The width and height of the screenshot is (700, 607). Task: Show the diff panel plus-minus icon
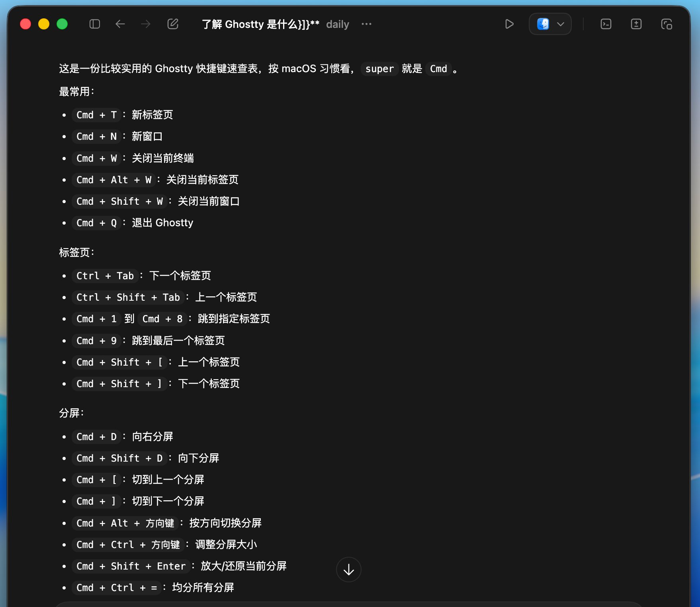click(636, 24)
